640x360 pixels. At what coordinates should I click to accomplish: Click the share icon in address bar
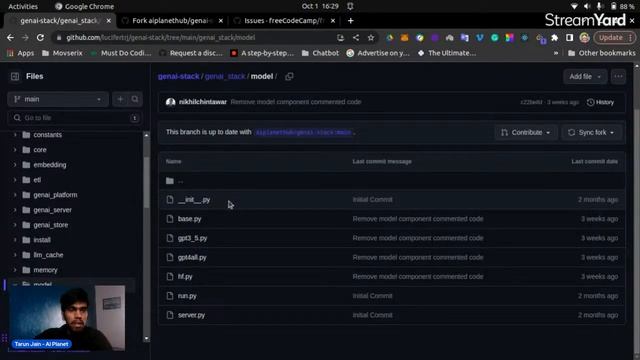[356, 38]
